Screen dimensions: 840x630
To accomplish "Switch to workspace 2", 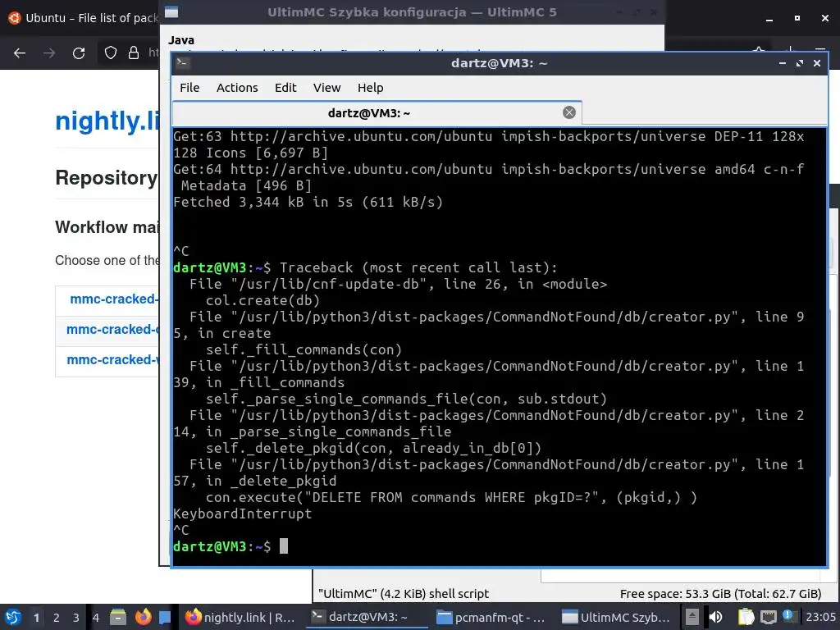I will click(x=57, y=618).
